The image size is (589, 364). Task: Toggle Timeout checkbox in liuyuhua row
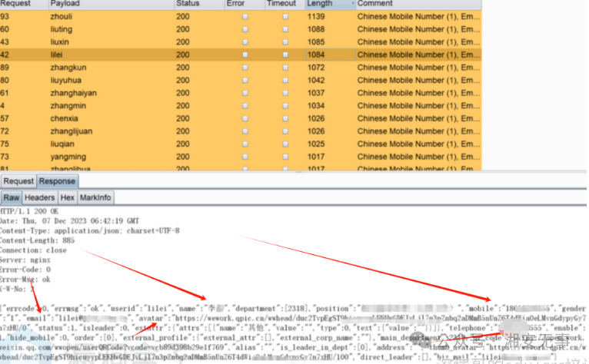point(285,81)
